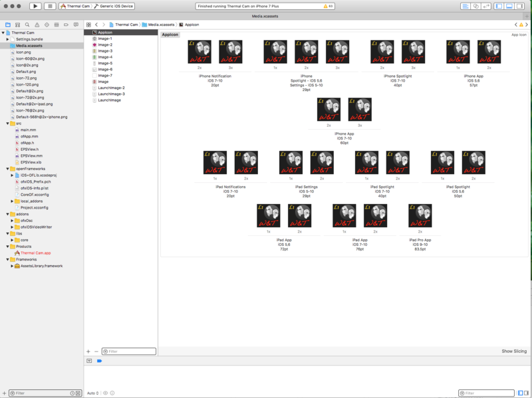The height and width of the screenshot is (398, 532).
Task: Select iPad Pro App 83.5pt 2x icon
Action: 420,216
